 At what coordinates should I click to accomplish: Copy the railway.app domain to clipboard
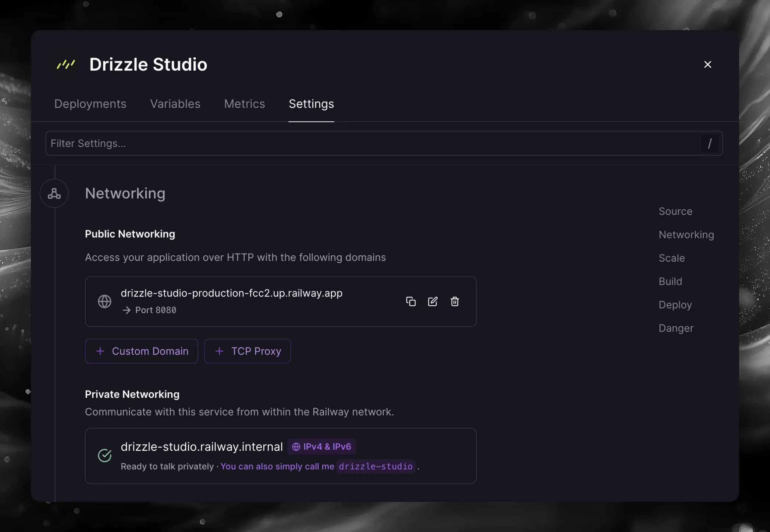(x=411, y=302)
